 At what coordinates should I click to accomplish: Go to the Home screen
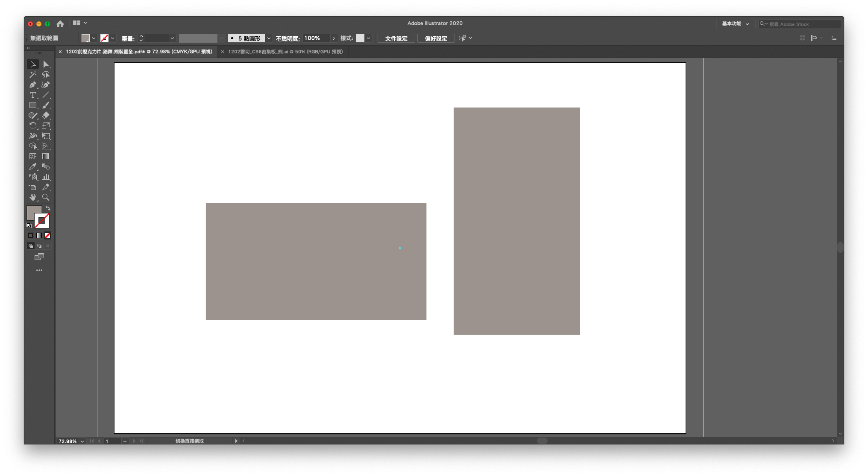tap(60, 23)
